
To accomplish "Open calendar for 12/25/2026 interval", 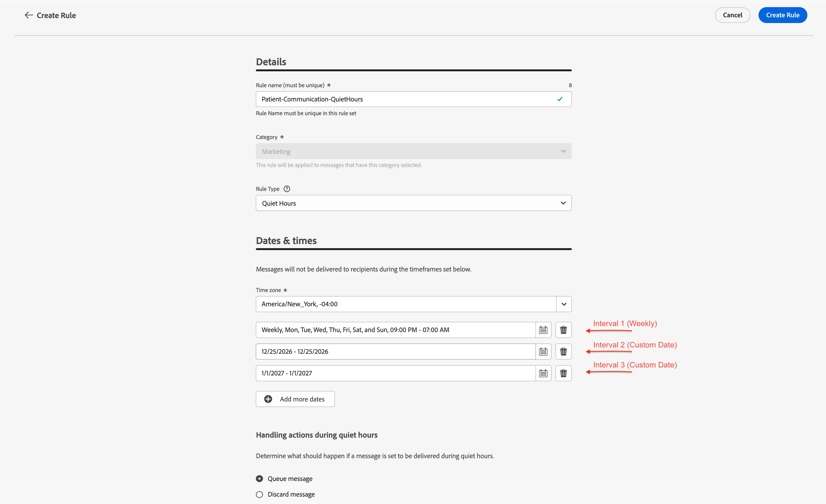I will [543, 352].
